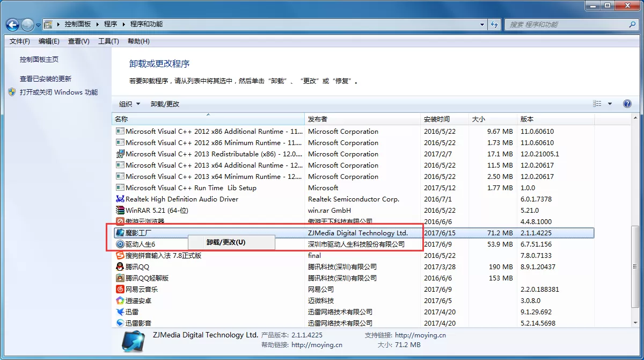
Task: Click the Back navigation arrow button
Action: pos(13,25)
